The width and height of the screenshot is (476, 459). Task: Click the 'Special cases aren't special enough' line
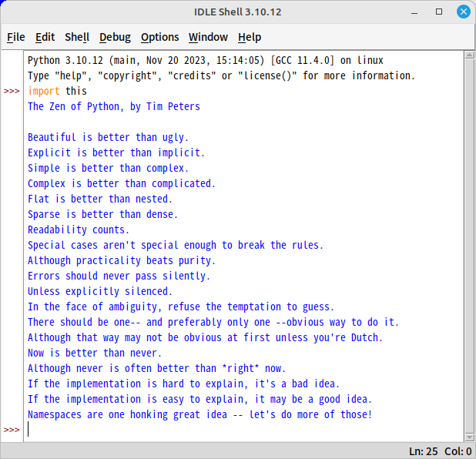(176, 245)
